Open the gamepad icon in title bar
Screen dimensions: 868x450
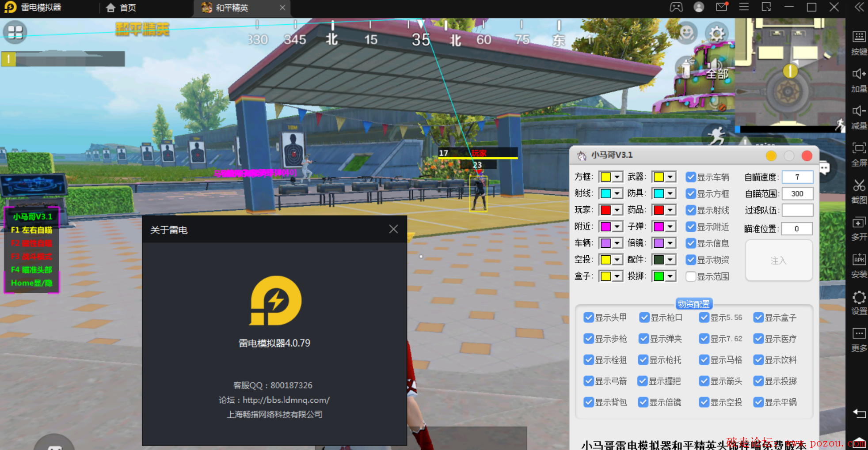pos(676,7)
